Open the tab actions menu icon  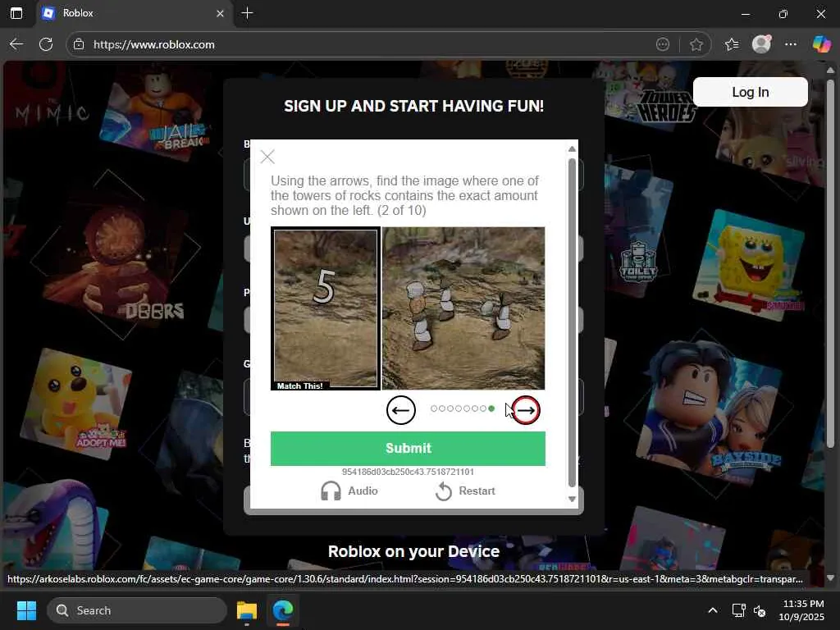tap(16, 13)
